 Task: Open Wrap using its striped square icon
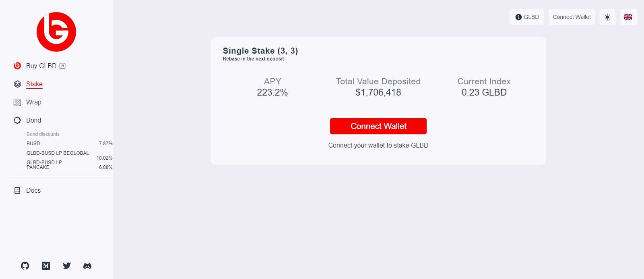17,102
